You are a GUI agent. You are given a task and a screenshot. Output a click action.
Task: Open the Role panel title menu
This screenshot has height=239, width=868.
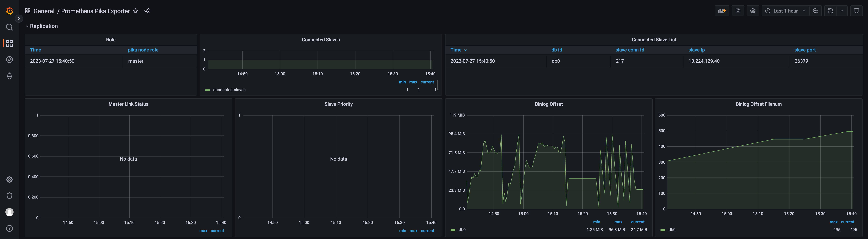tap(111, 40)
